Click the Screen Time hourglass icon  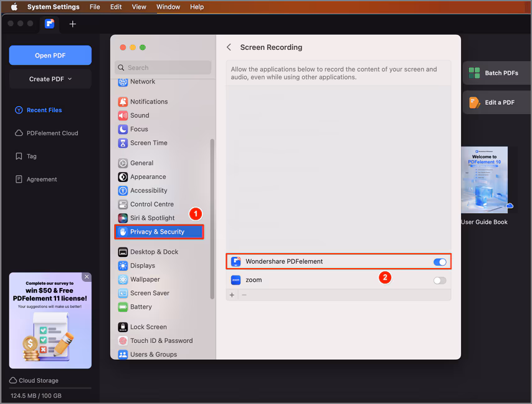(x=123, y=143)
